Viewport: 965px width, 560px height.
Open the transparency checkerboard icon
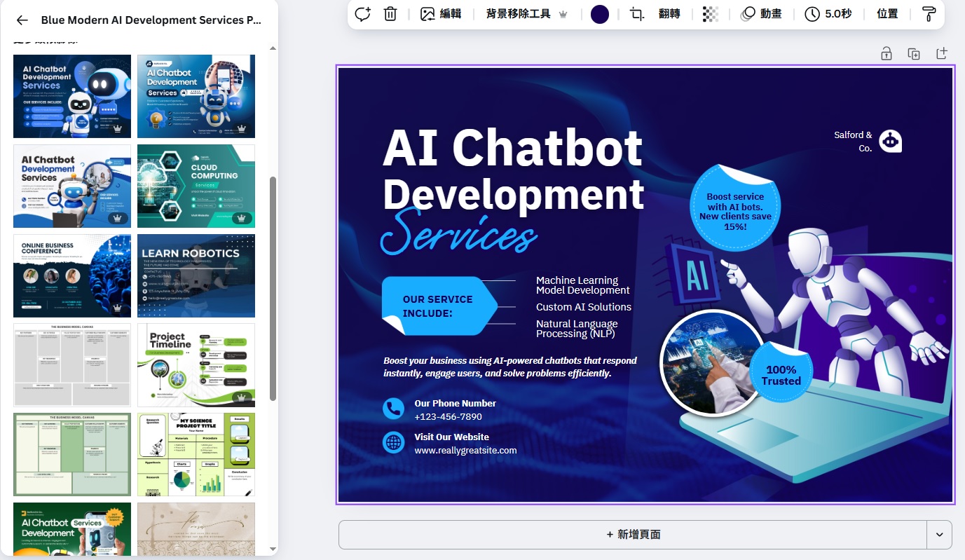click(x=711, y=13)
